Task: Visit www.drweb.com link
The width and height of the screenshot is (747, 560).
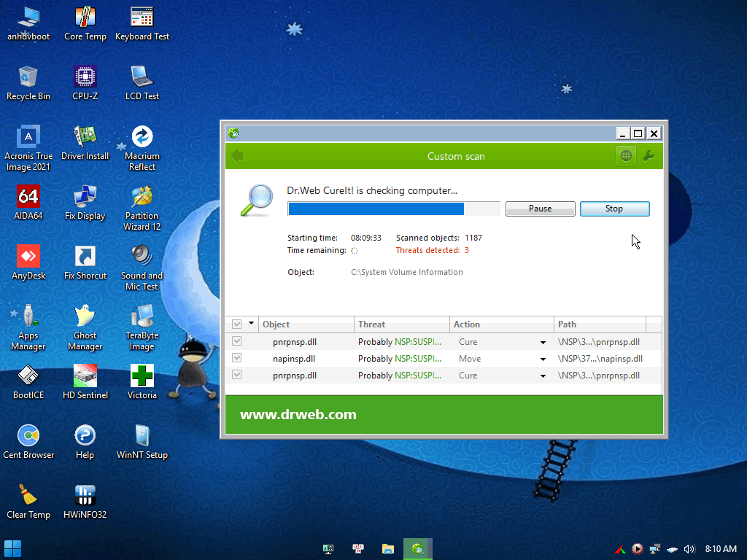Action: [298, 414]
